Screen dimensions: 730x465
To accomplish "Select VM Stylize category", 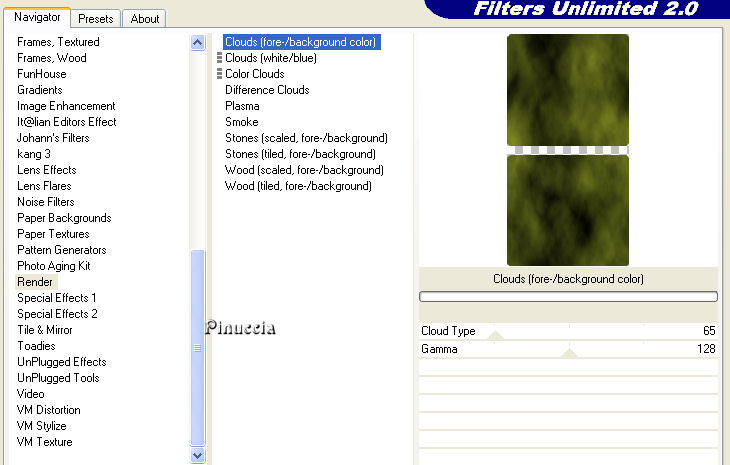I will pos(41,425).
